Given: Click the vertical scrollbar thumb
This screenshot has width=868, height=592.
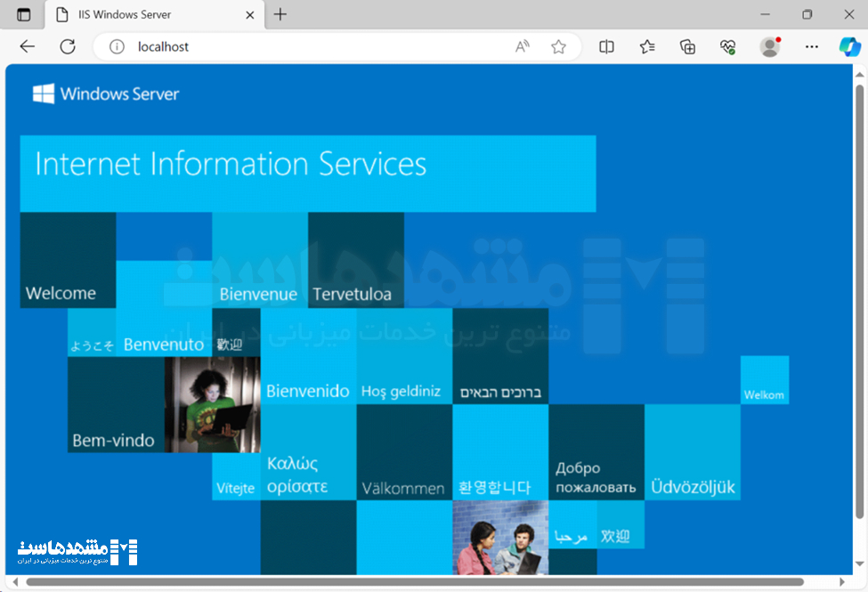Looking at the screenshot, I should (859, 302).
